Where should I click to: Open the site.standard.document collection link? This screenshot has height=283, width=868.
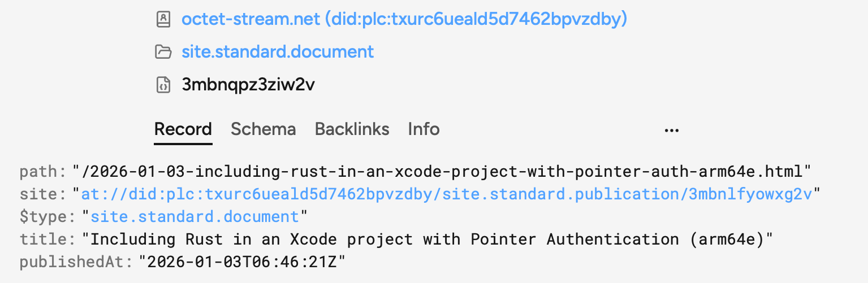coord(278,52)
